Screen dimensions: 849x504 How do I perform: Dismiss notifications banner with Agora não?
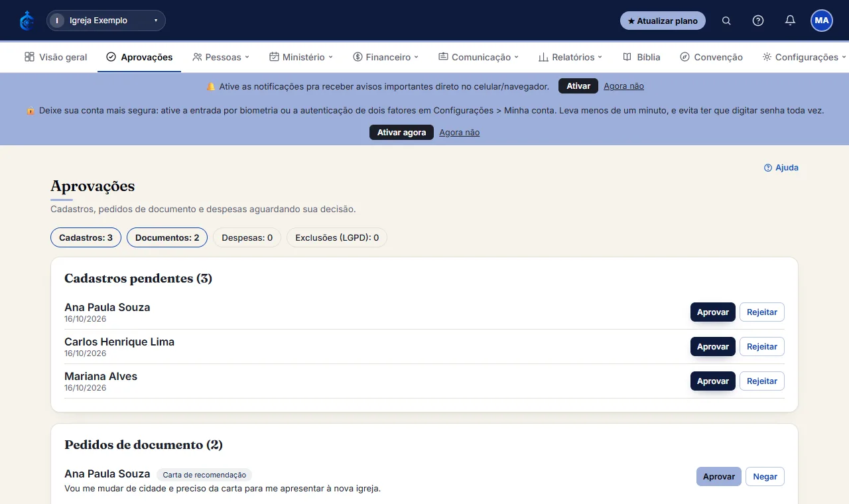click(x=623, y=86)
